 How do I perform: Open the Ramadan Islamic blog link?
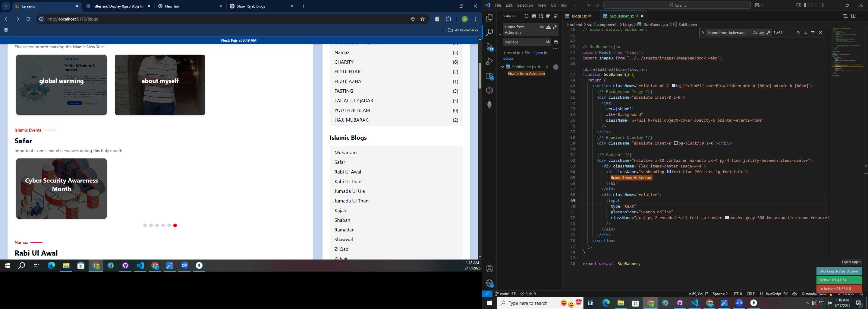coord(344,230)
